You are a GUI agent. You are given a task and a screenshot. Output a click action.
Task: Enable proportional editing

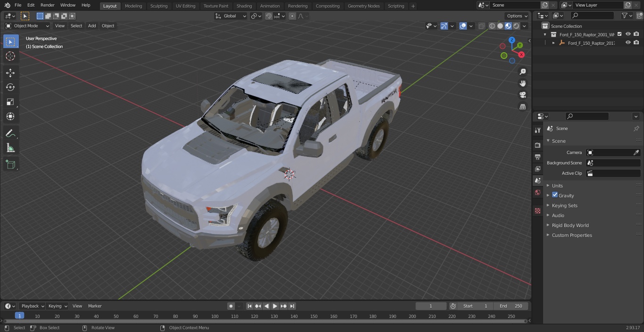point(292,16)
